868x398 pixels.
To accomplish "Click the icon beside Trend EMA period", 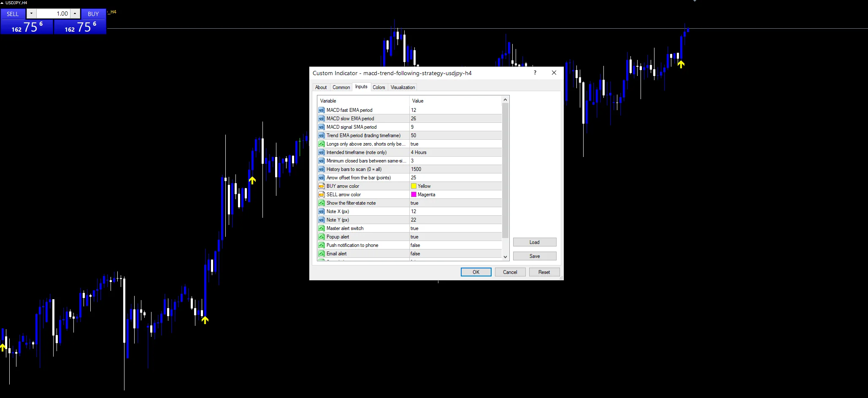I will coord(322,135).
